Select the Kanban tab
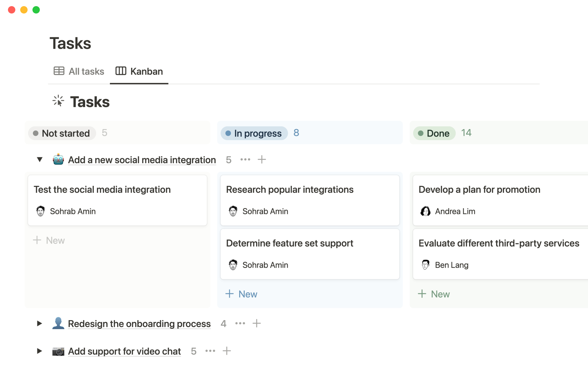The image size is (588, 368). click(139, 71)
